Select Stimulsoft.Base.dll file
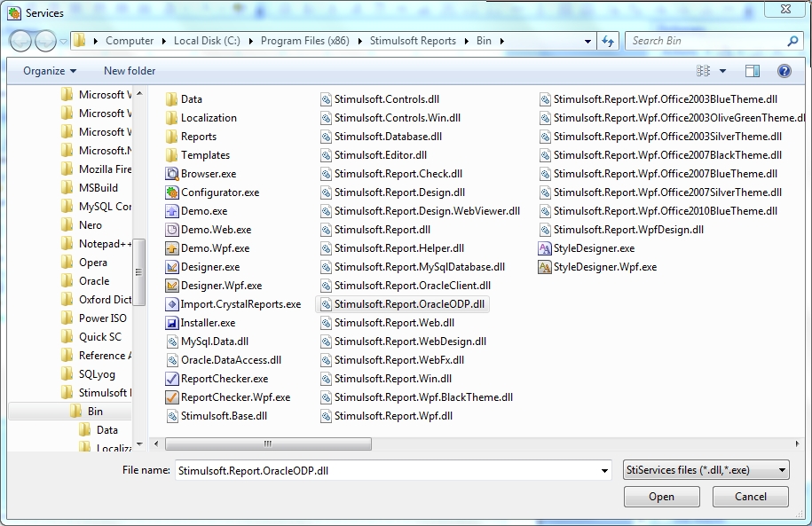Image resolution: width=812 pixels, height=526 pixels. pyautogui.click(x=217, y=416)
